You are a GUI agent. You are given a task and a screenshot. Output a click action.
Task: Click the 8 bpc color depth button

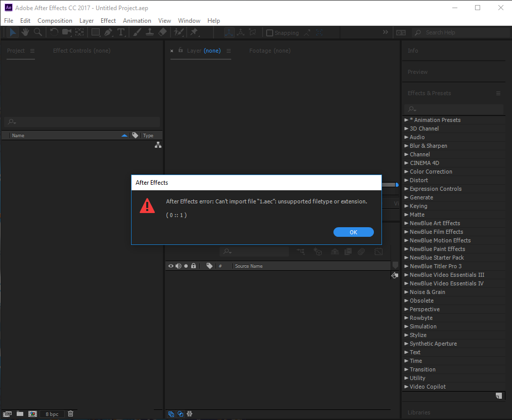(x=52, y=414)
